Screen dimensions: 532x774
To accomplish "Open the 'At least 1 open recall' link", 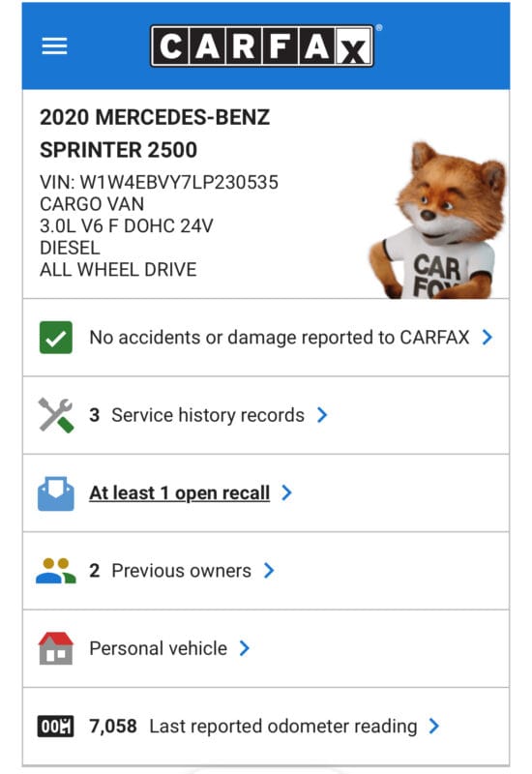I will 180,492.
